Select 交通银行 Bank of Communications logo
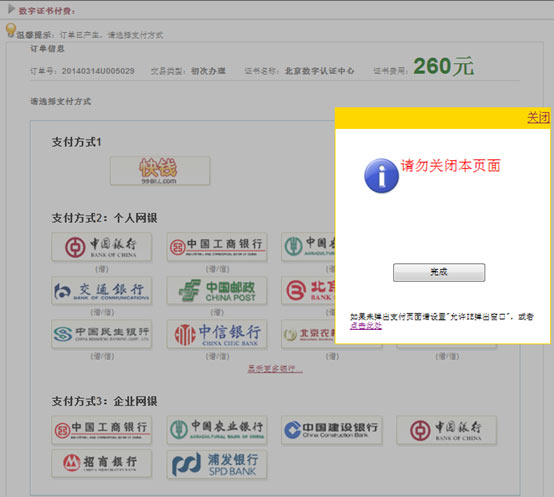 [101, 291]
